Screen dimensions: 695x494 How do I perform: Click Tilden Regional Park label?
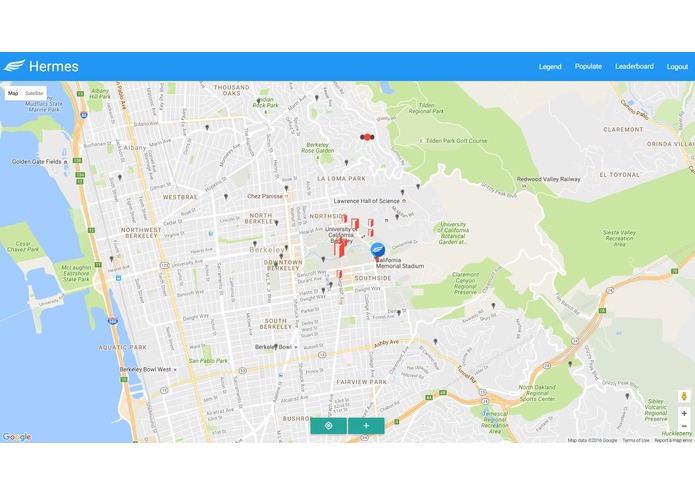coord(426,108)
